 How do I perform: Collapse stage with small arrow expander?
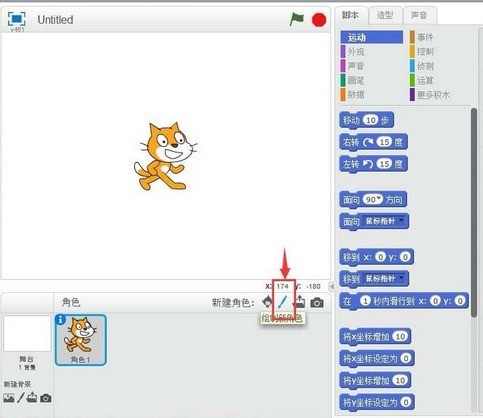coord(331,286)
